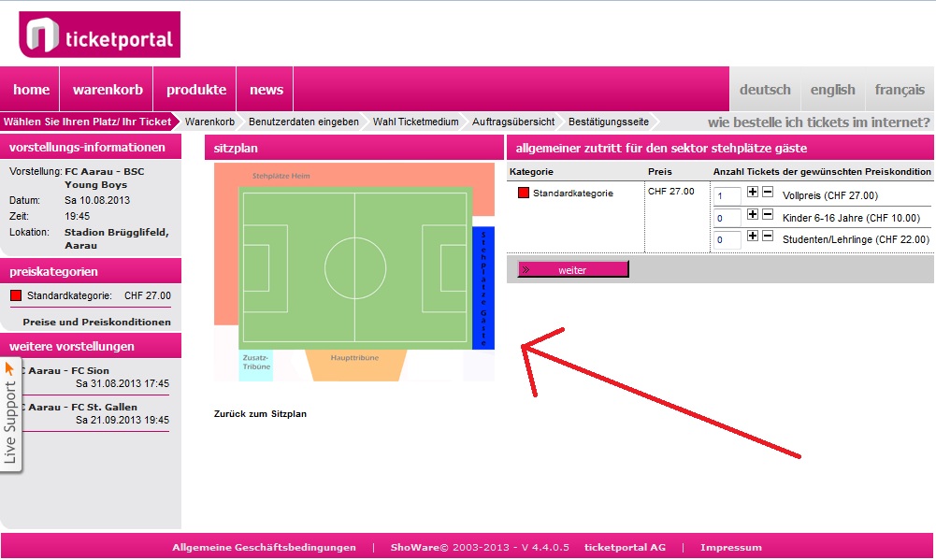This screenshot has width=936, height=560.
Task: Remove one Kinder 6-16 Jahre ticket
Action: tap(768, 214)
